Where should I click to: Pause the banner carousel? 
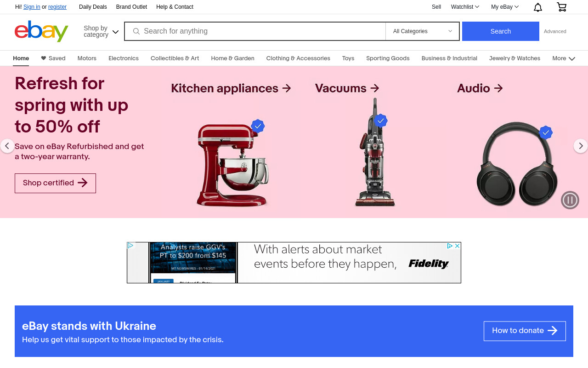click(x=570, y=200)
